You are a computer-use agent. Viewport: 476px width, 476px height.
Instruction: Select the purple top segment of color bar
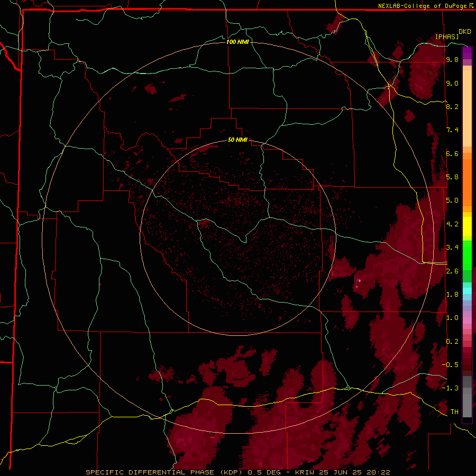coord(467,53)
